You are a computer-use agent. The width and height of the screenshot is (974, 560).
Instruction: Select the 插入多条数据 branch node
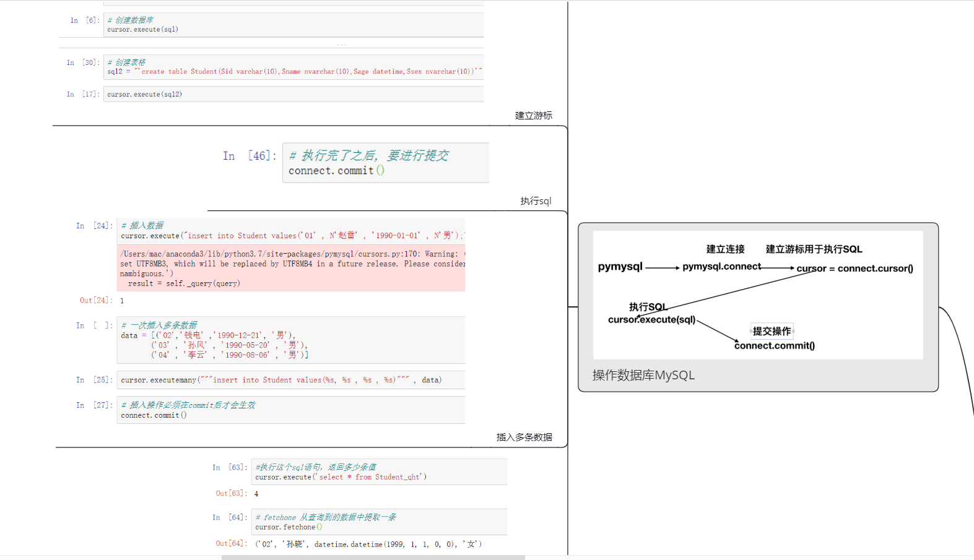524,437
